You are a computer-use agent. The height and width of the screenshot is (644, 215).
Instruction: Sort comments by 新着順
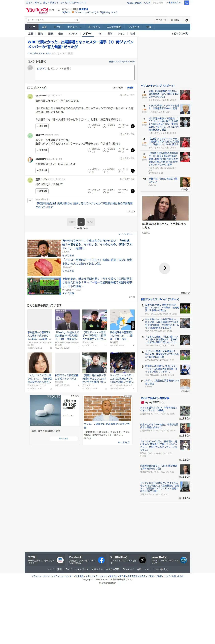130,88
